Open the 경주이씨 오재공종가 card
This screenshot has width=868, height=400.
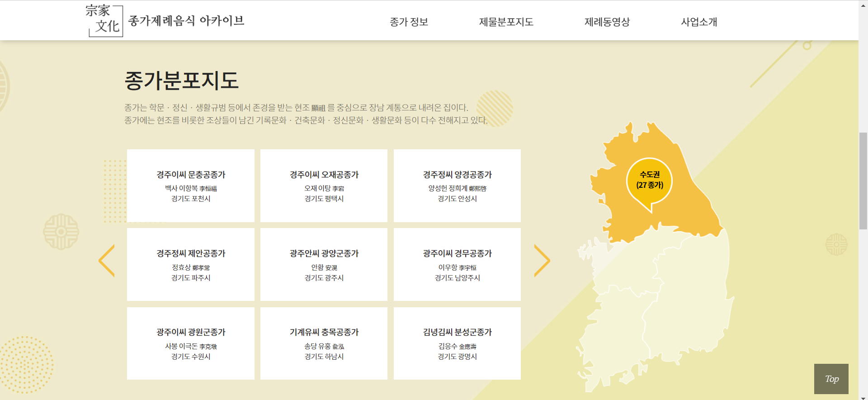click(324, 186)
